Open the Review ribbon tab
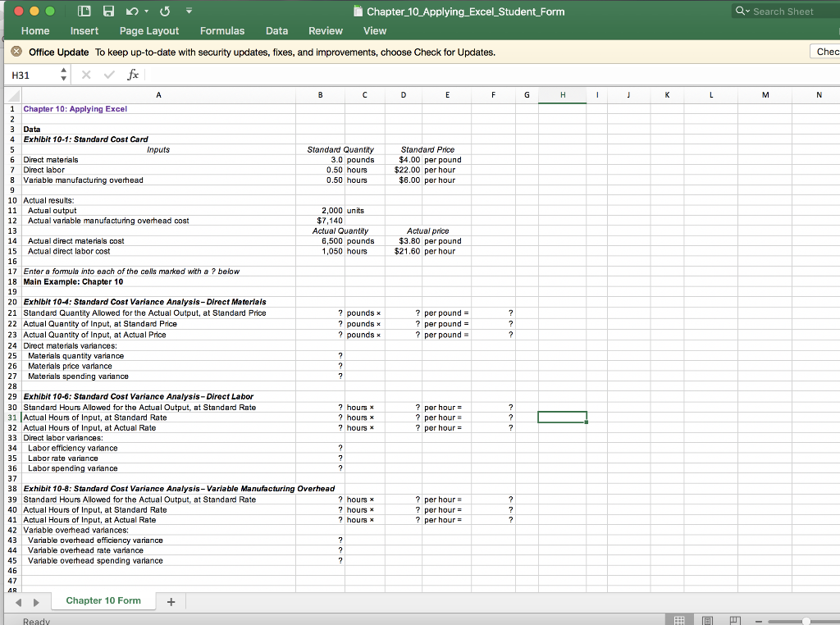The width and height of the screenshot is (840, 625). coord(325,30)
